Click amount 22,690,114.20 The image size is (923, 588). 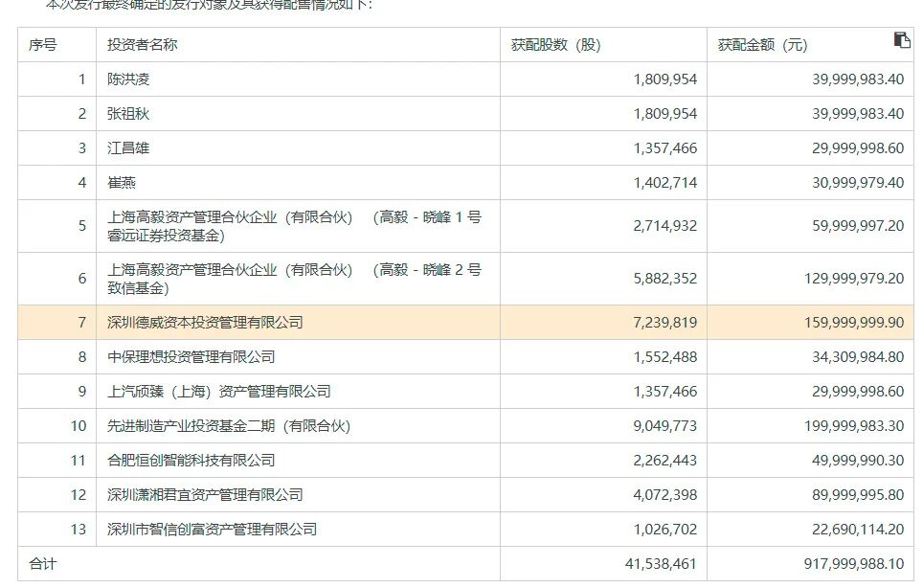pos(858,530)
